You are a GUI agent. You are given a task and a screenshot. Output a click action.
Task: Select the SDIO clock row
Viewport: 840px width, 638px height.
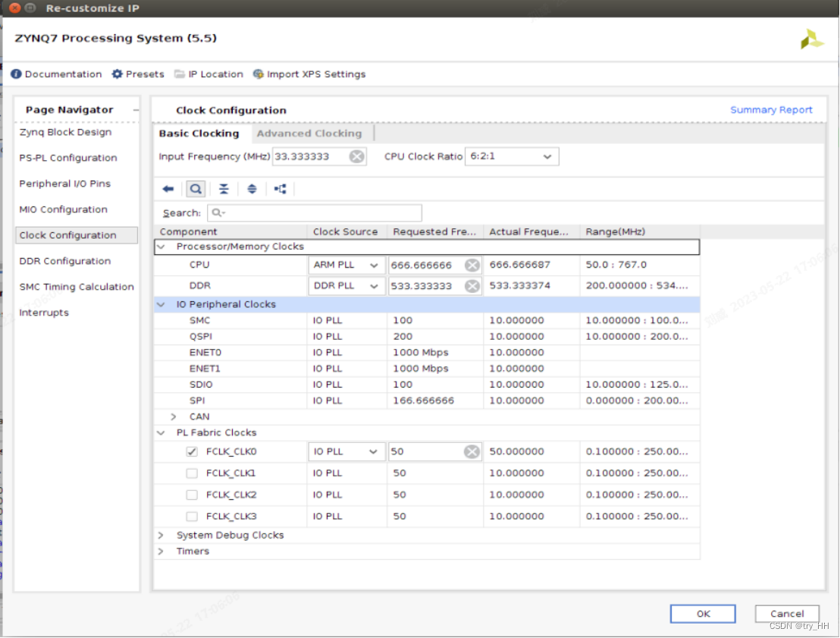427,385
